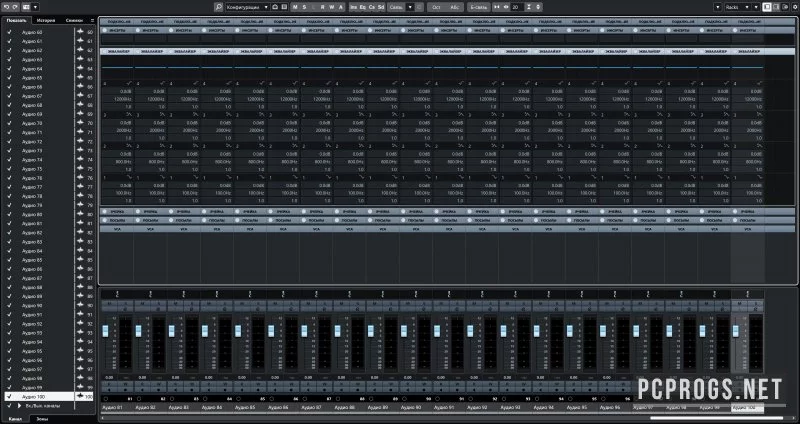The image size is (800, 424).
Task: Deactivate all Mute states (M)
Action: pyautogui.click(x=295, y=7)
